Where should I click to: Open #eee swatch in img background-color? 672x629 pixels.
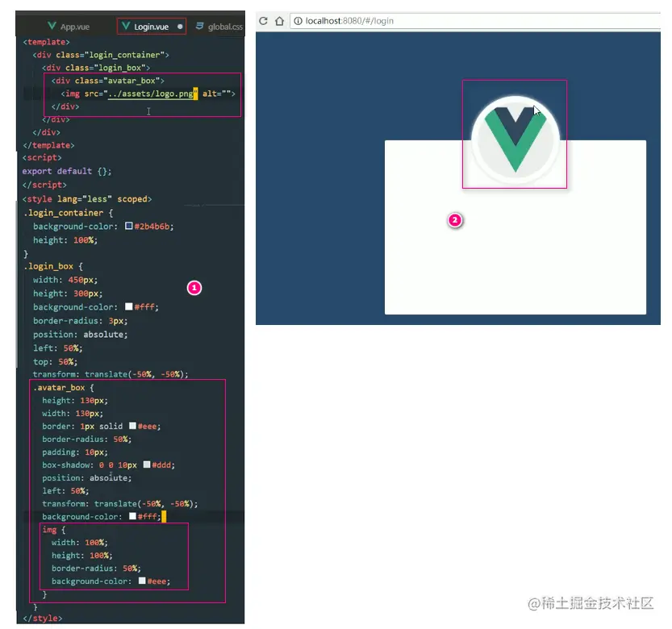tap(142, 581)
